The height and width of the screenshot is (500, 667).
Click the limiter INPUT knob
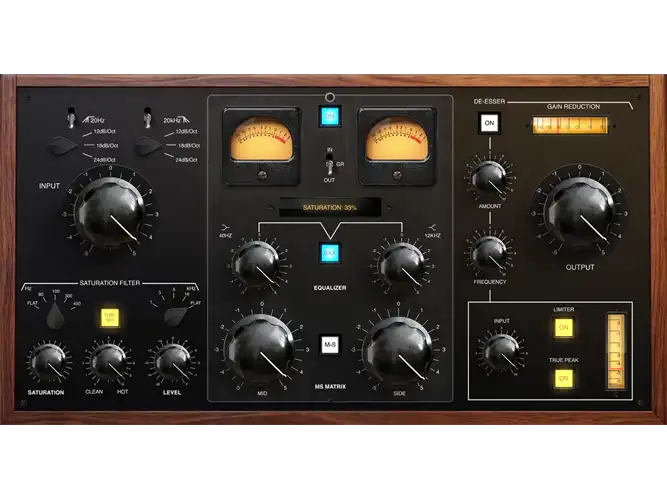(x=502, y=352)
